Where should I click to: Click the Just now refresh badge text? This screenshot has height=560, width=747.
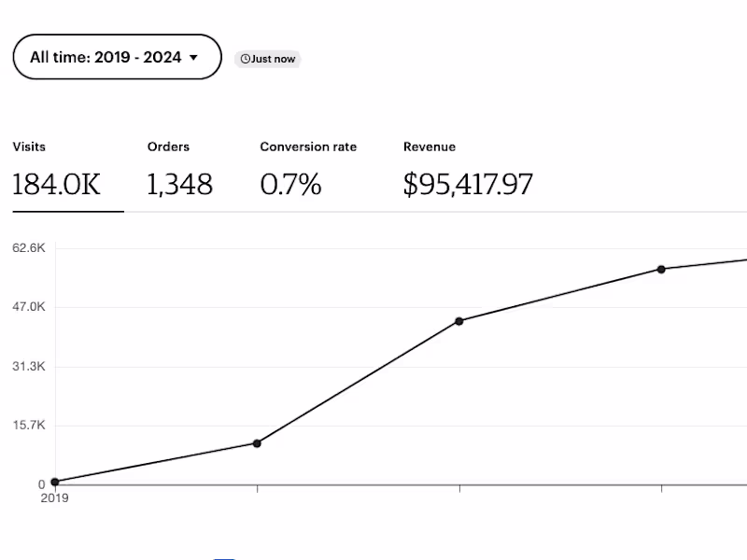(273, 59)
